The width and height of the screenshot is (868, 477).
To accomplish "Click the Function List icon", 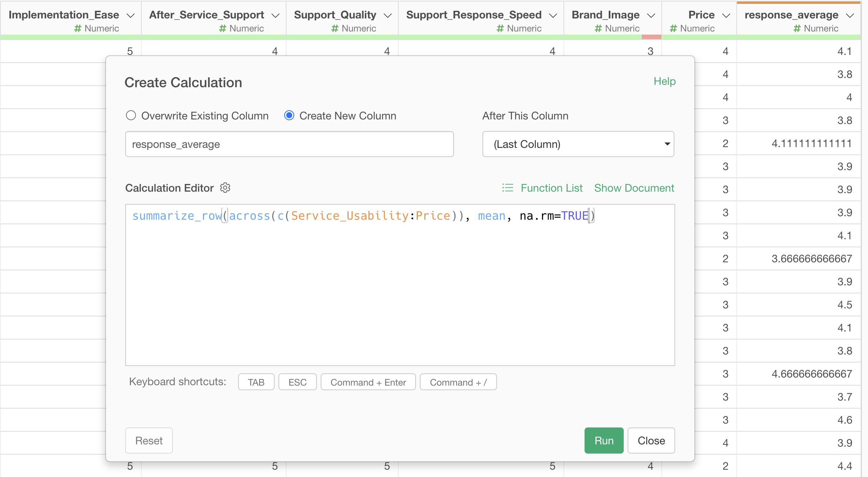I will click(508, 188).
